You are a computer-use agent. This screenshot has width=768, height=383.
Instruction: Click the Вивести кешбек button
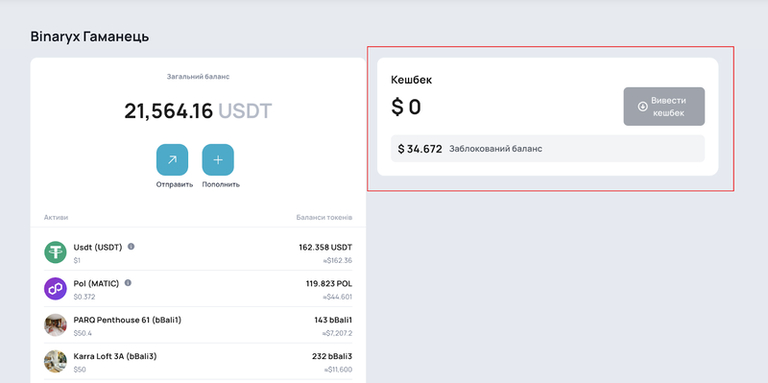point(664,106)
